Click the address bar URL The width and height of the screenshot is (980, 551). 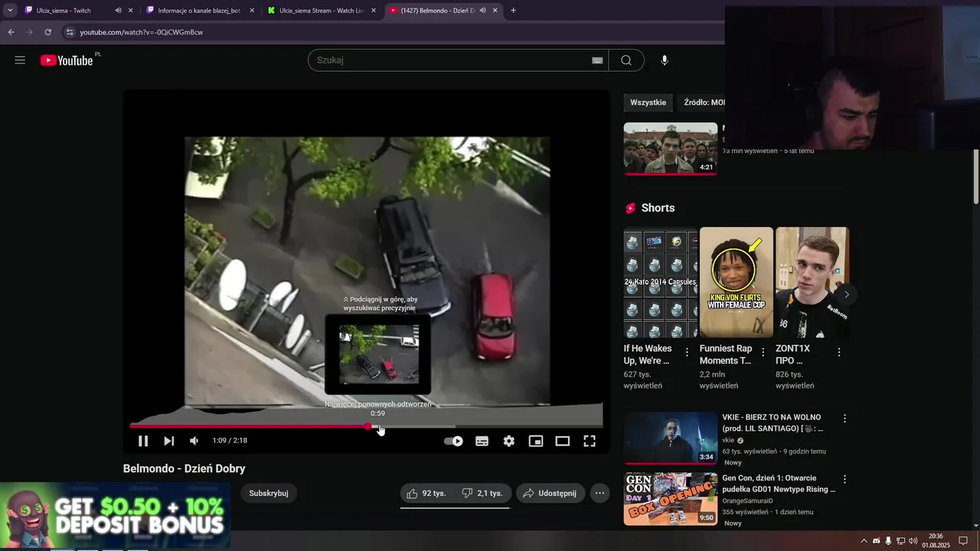click(x=142, y=32)
